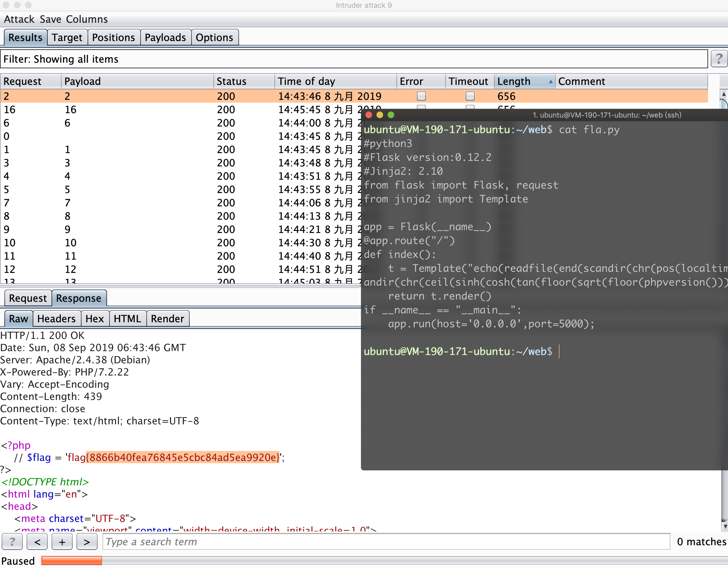Screen dimensions: 728x568
Task: Open the Attack menu
Action: click(x=19, y=19)
